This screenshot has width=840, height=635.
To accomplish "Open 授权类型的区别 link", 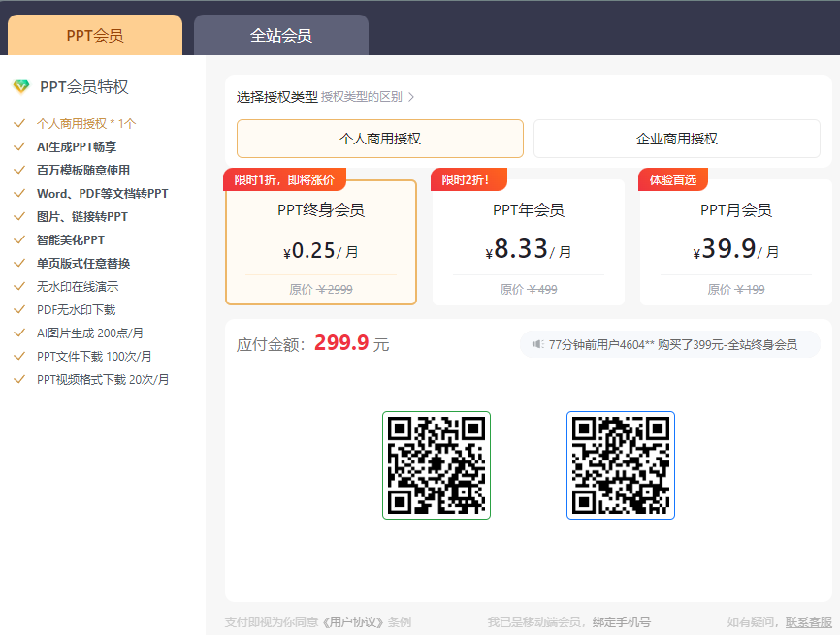I will pos(361,97).
